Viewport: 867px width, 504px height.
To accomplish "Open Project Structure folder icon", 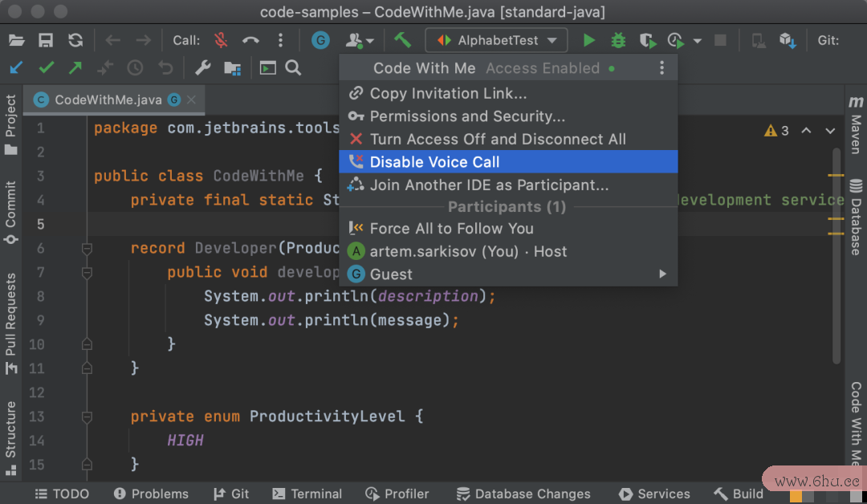I will (x=232, y=68).
